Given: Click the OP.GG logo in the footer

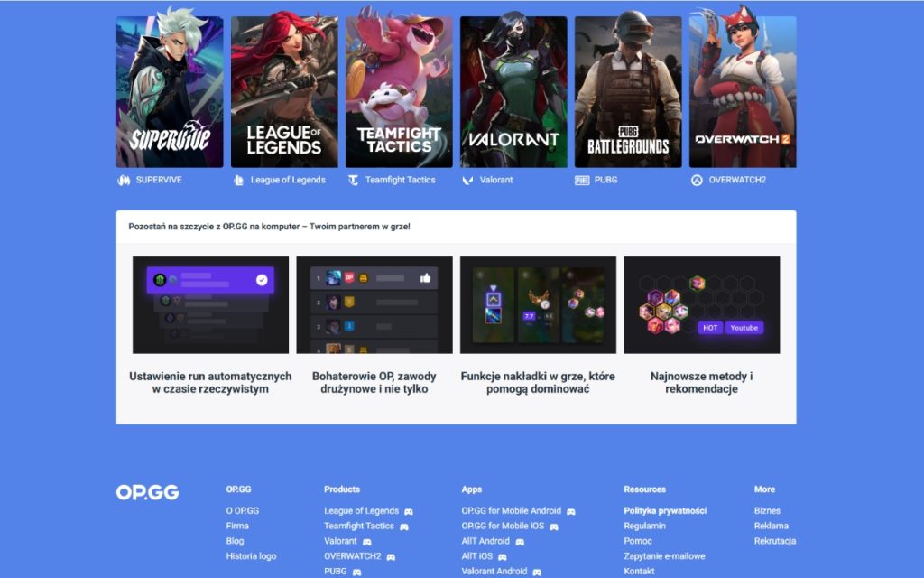Looking at the screenshot, I should tap(147, 492).
